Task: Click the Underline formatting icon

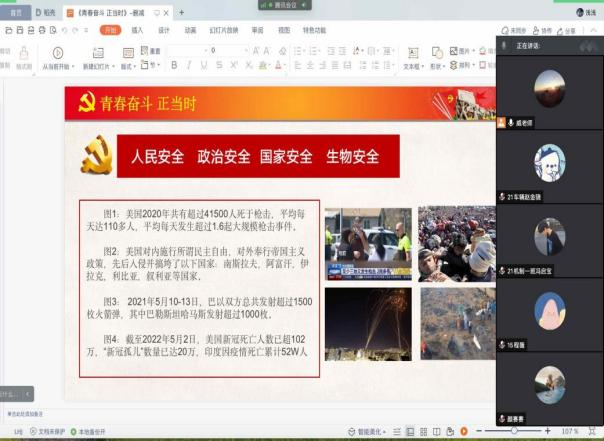Action: pyautogui.click(x=203, y=65)
